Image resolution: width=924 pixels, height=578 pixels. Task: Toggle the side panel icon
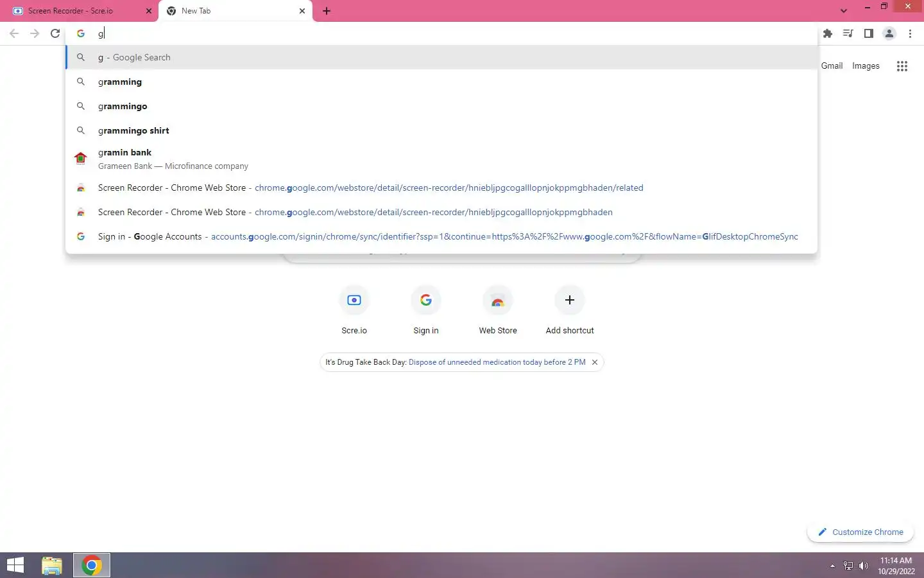point(869,33)
